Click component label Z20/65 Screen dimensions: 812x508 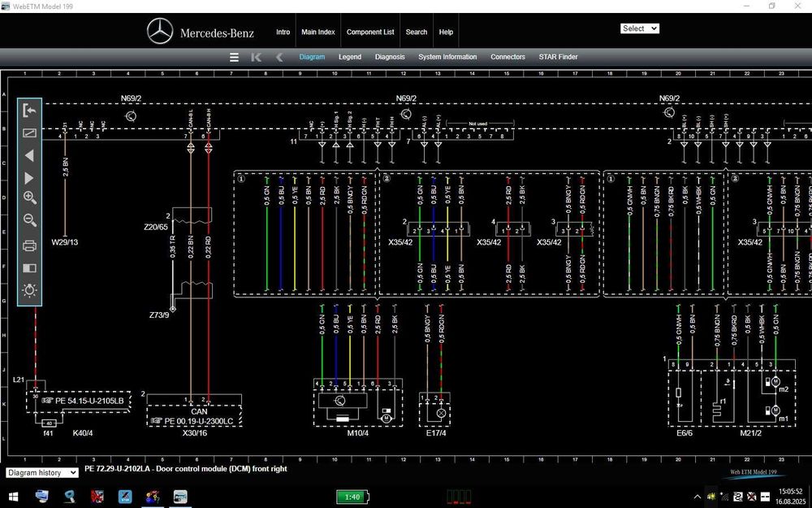[x=156, y=227]
